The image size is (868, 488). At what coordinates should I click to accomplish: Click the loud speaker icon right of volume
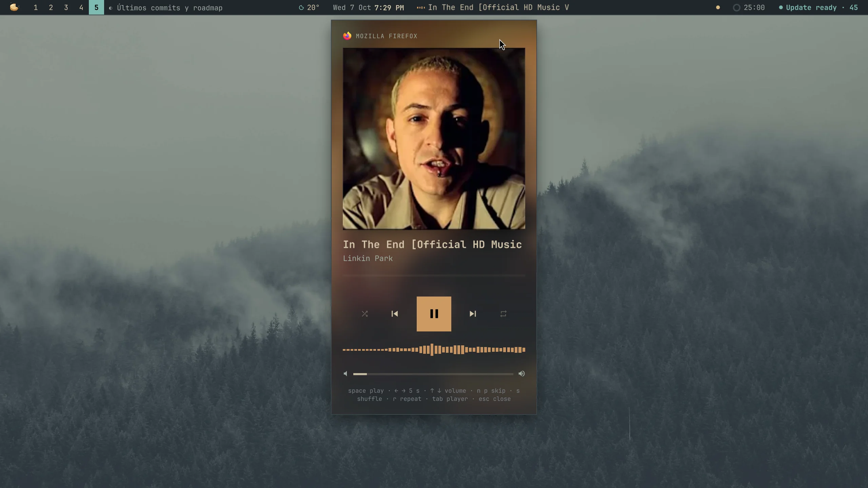tap(521, 374)
